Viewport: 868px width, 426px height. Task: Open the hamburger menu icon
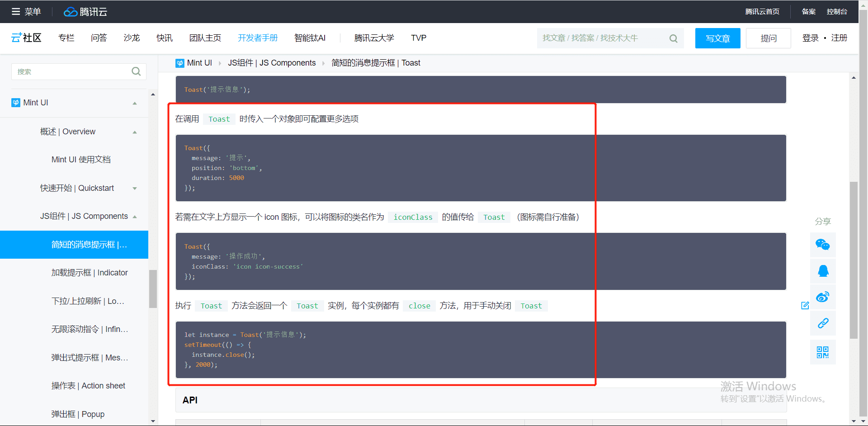tap(16, 11)
